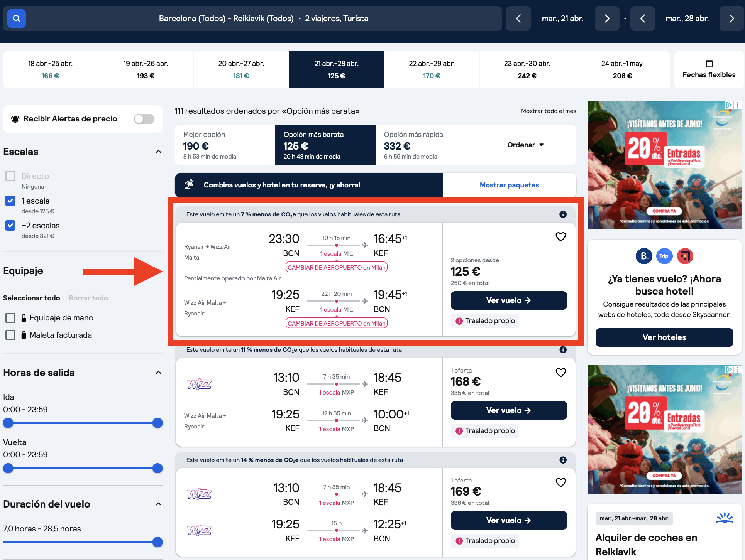Uncheck the 1 escala checkbox
The height and width of the screenshot is (560, 745).
pyautogui.click(x=10, y=201)
